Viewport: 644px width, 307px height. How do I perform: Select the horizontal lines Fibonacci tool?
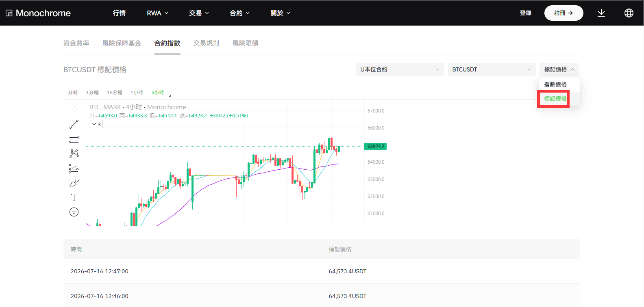tap(74, 139)
